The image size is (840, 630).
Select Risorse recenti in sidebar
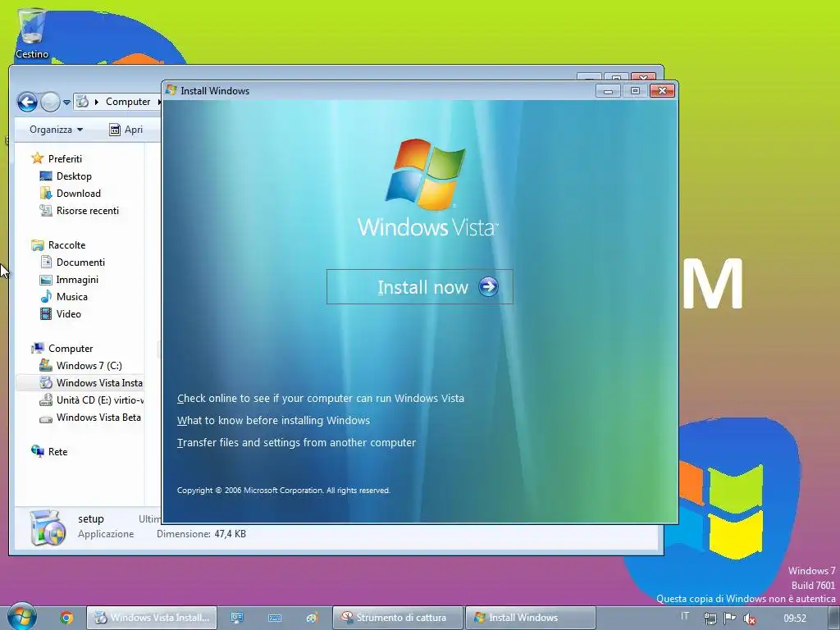[87, 211]
